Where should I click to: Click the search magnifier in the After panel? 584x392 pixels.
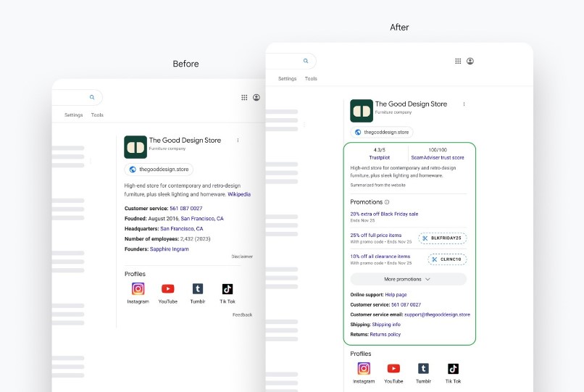(306, 62)
